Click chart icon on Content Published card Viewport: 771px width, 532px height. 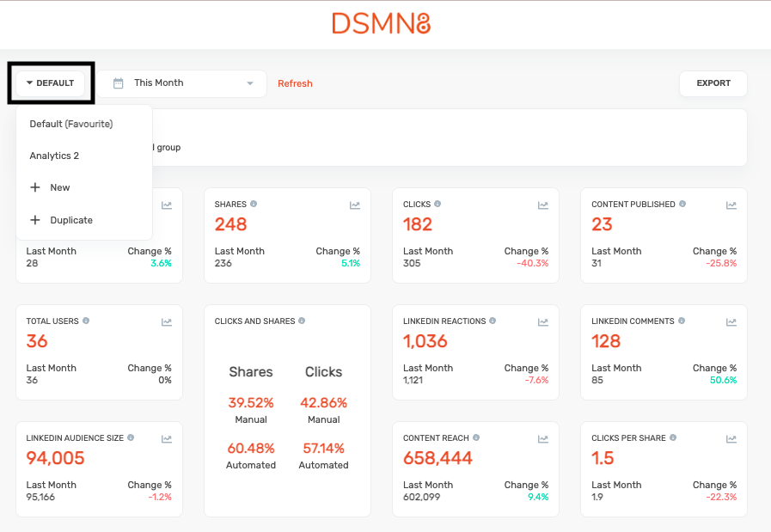tap(731, 205)
